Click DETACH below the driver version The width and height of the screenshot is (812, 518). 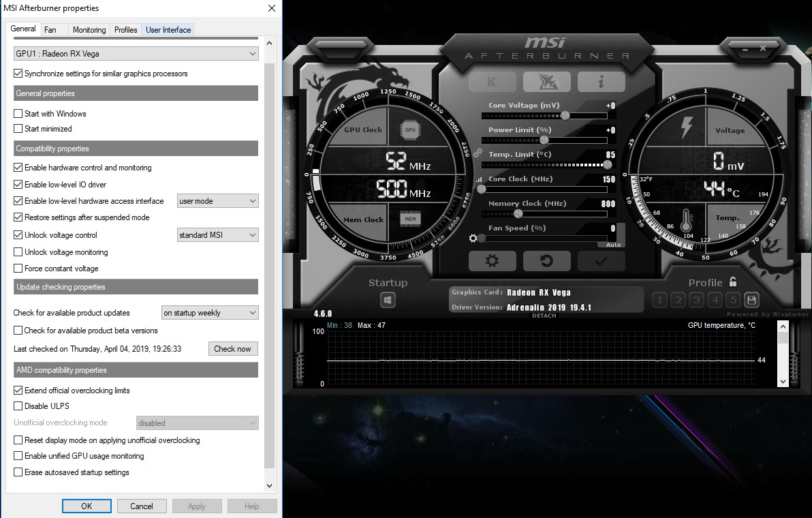point(544,316)
